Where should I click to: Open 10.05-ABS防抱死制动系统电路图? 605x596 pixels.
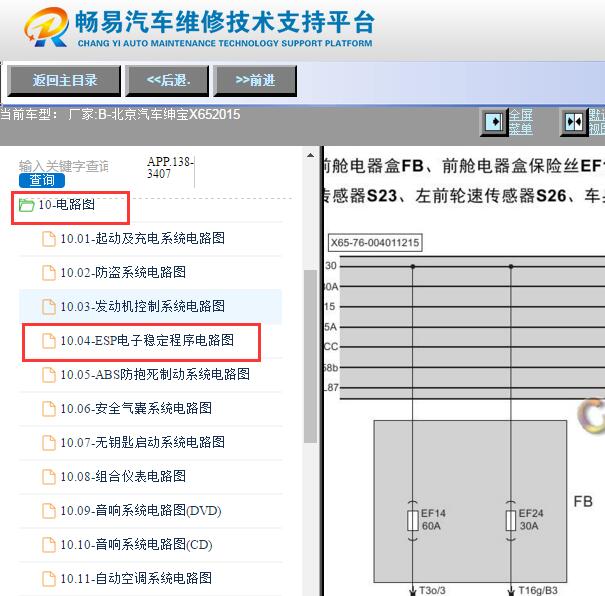[x=155, y=374]
